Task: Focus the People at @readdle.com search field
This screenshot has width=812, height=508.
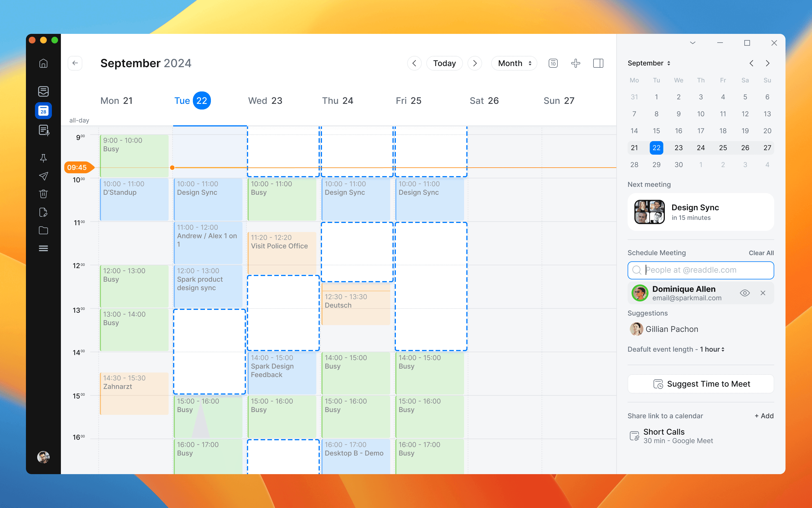Action: click(701, 270)
